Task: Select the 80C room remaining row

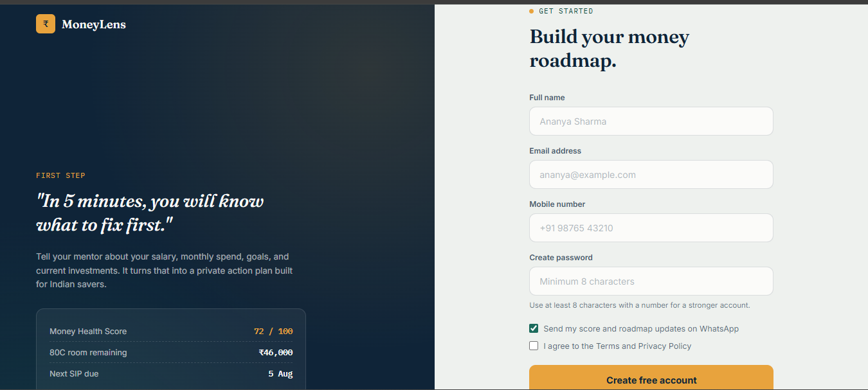Action: 171,352
